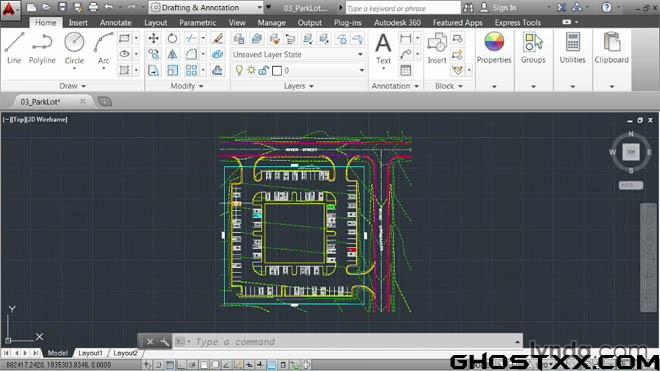The height and width of the screenshot is (371, 660).
Task: Toggle Ortho Mode in status bar
Action: point(181,365)
